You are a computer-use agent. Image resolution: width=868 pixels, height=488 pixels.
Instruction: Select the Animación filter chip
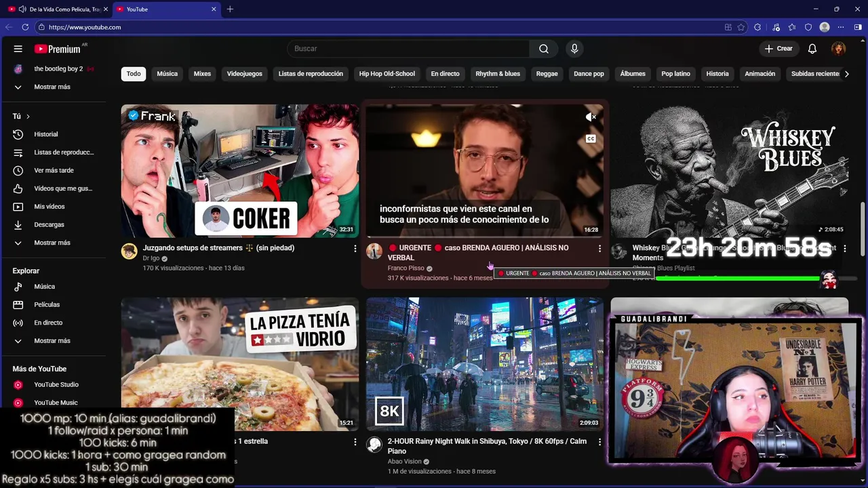pos(759,74)
